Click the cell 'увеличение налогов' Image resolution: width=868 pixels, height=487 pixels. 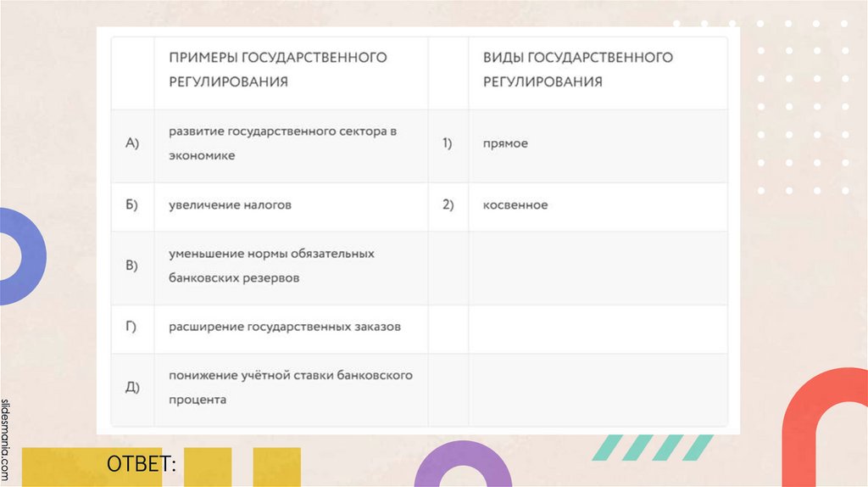230,205
